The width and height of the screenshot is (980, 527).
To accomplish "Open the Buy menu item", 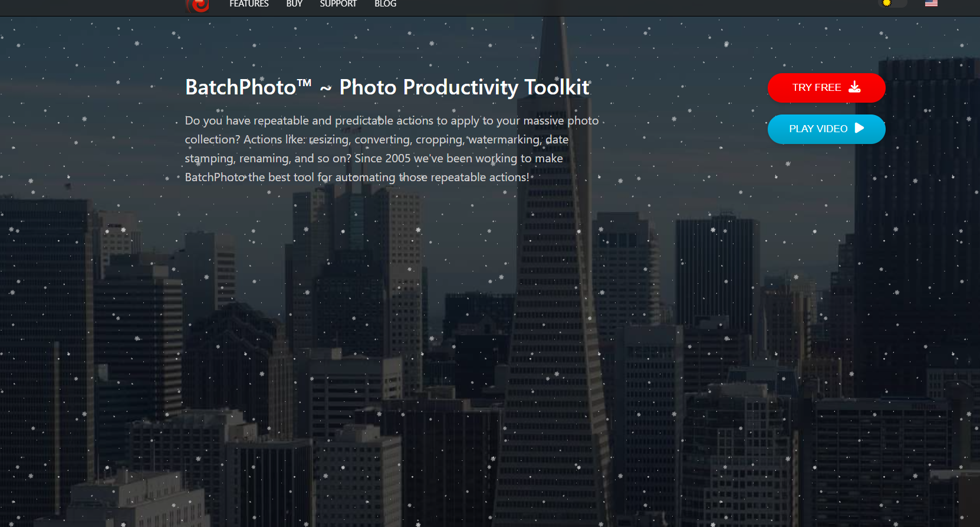I will pos(294,4).
